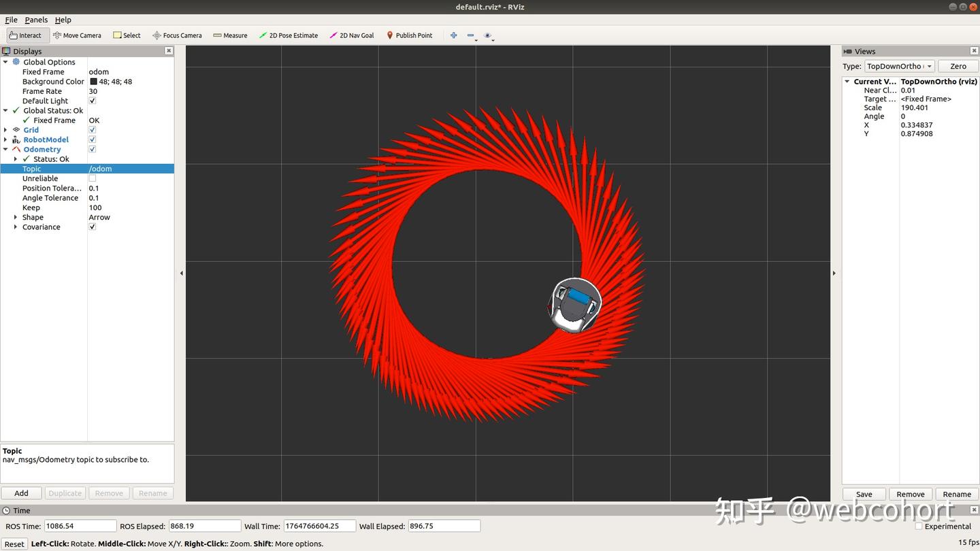Image resolution: width=980 pixels, height=551 pixels.
Task: Pick the Measure tool
Action: [230, 35]
